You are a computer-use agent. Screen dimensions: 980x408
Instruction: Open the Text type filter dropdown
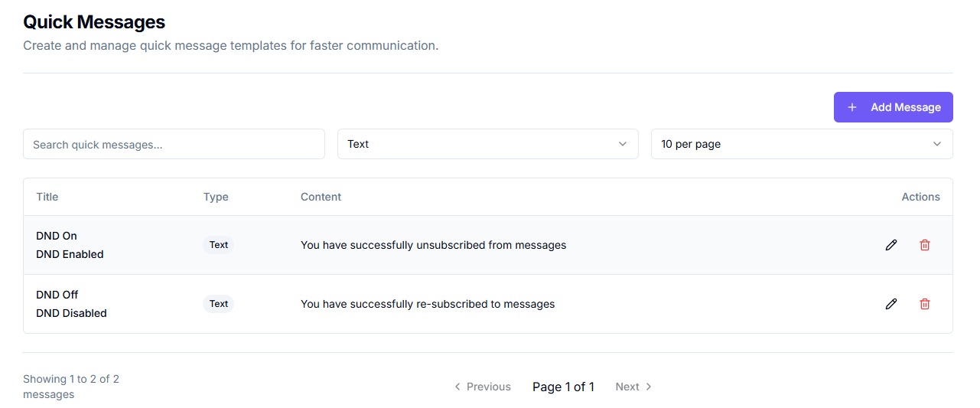[487, 144]
